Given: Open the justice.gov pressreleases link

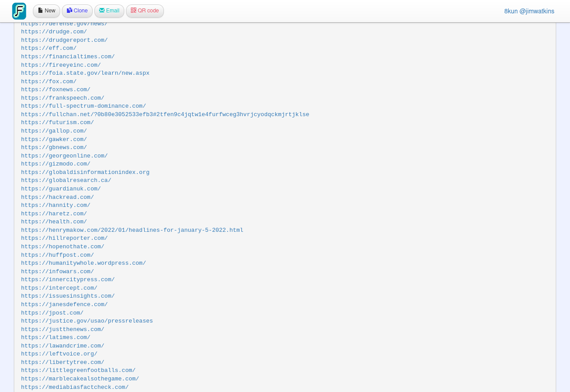Looking at the screenshot, I should pyautogui.click(x=87, y=321).
